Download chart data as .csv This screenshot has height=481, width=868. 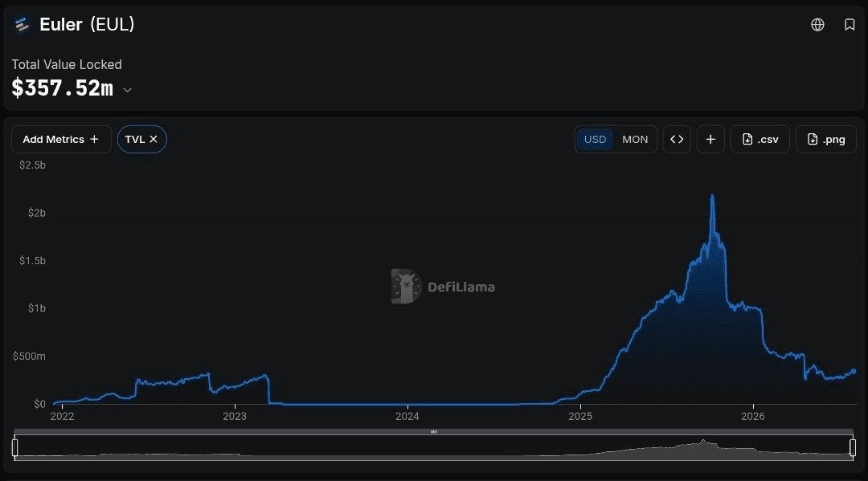tap(760, 140)
